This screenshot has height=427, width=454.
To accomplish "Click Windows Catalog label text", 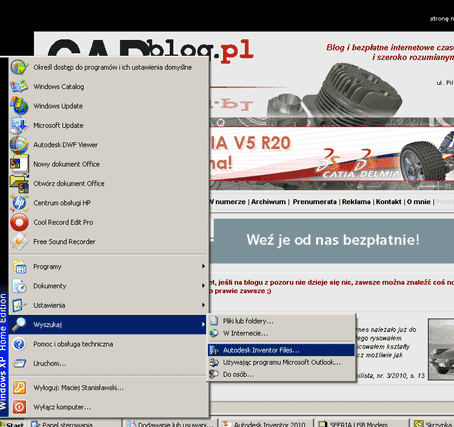I will [x=59, y=87].
